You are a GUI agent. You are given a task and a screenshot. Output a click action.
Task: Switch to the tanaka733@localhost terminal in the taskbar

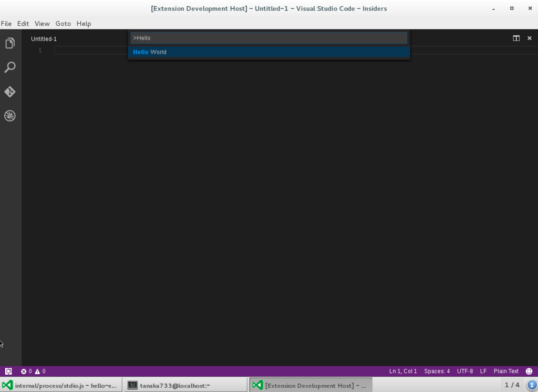click(x=185, y=385)
